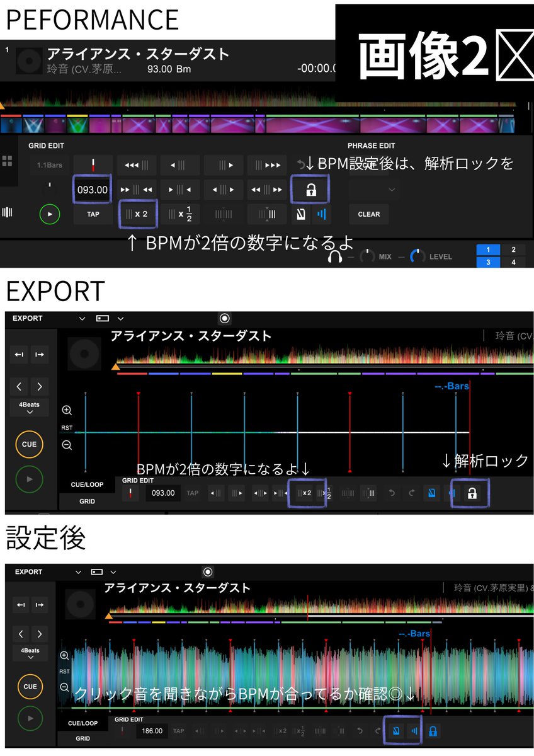Image resolution: width=534 pixels, height=756 pixels.
Task: Switch to GRID tab in EXPORT section
Action: [88, 501]
